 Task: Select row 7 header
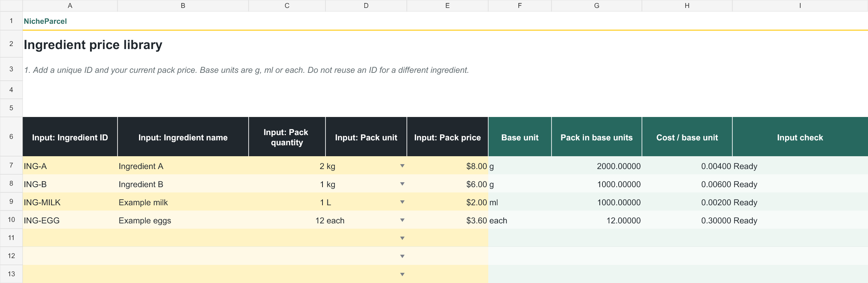point(11,165)
